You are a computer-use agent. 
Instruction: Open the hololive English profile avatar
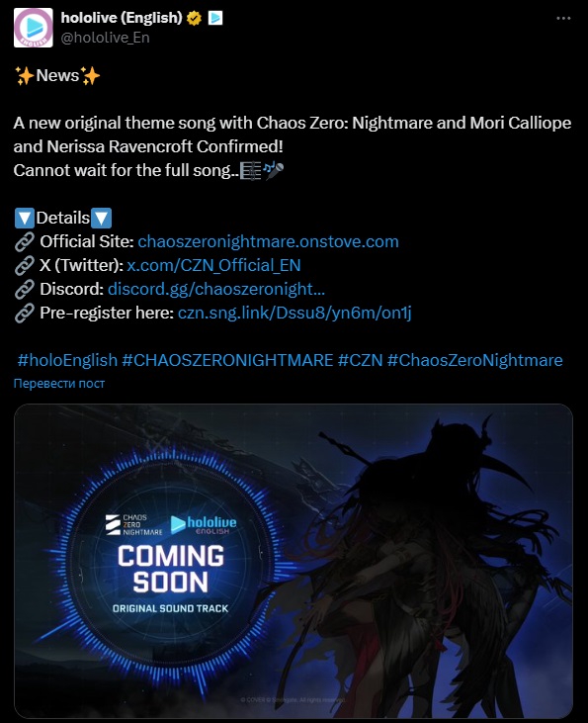pos(34,28)
